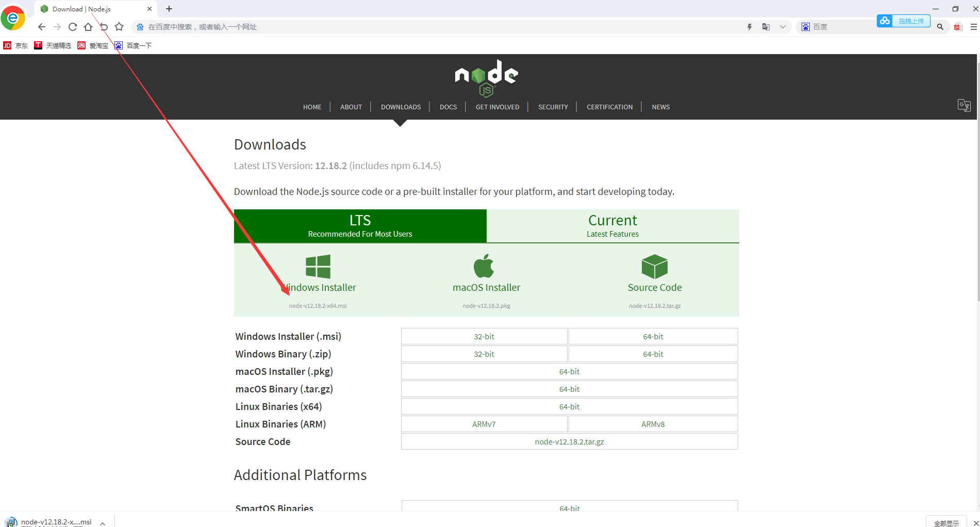Open the cloud drag-upload button
980x527 pixels.
click(x=904, y=21)
